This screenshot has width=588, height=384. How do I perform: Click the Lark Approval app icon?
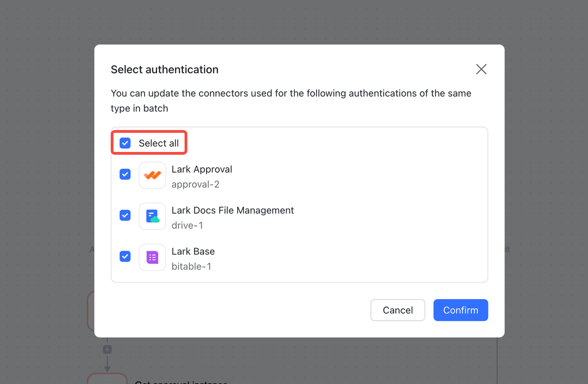tap(152, 175)
